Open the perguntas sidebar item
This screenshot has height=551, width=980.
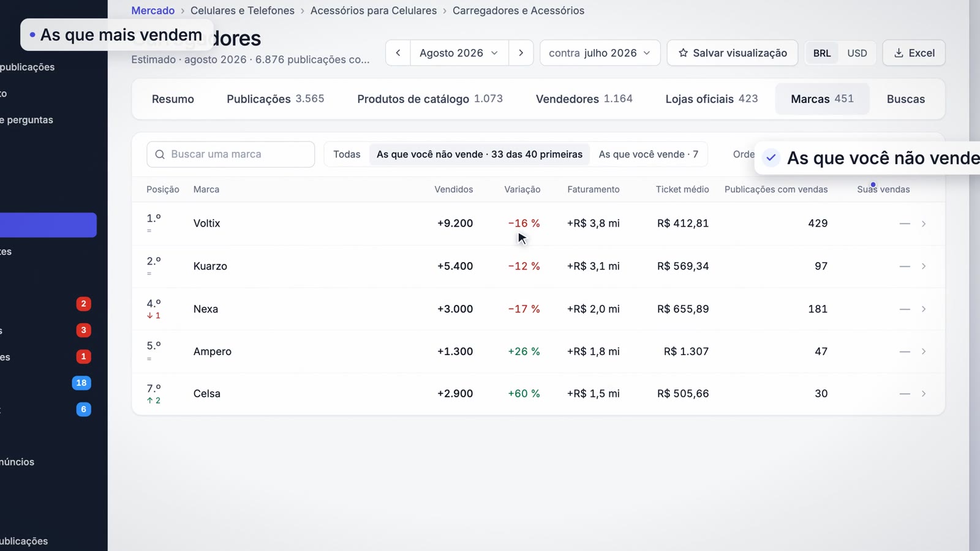(x=27, y=120)
